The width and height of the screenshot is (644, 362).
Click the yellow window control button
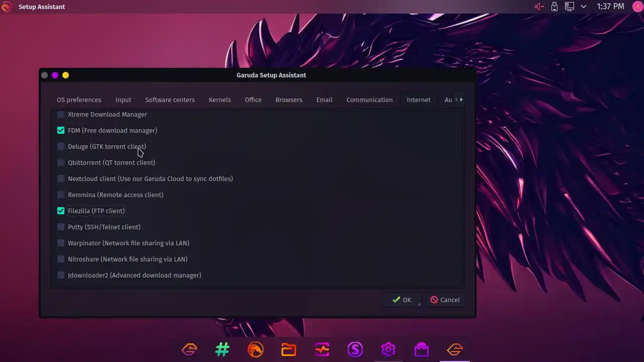click(x=65, y=75)
